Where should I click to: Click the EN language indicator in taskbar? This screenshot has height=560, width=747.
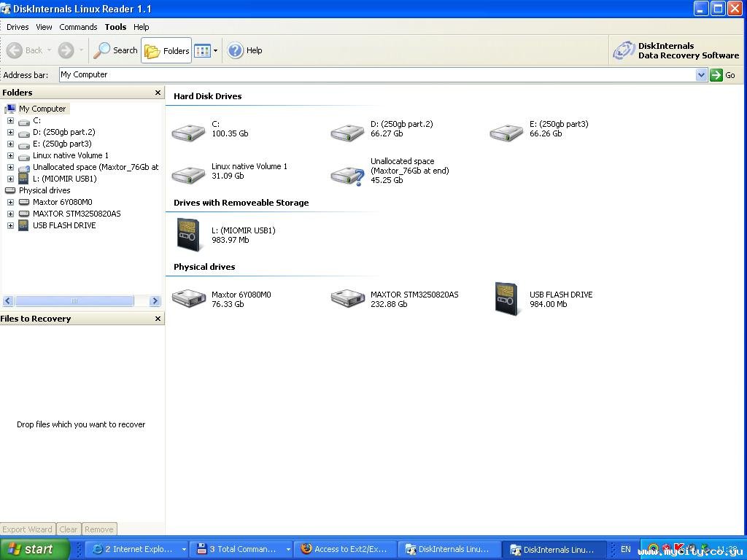coord(625,549)
